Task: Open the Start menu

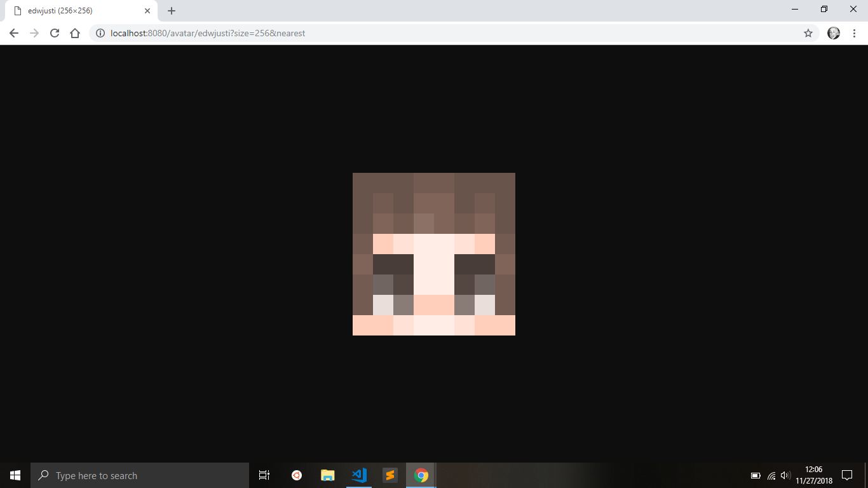Action: [x=14, y=475]
